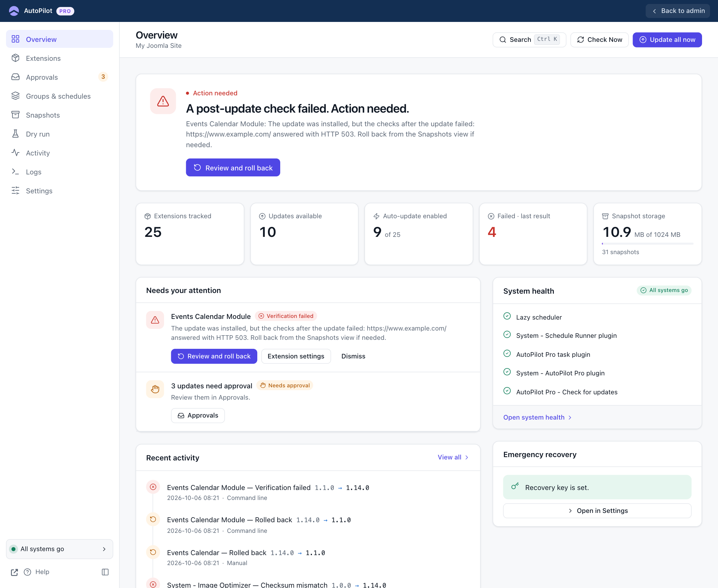
Task: Click the Approvals badge showing 3
Action: click(x=103, y=77)
